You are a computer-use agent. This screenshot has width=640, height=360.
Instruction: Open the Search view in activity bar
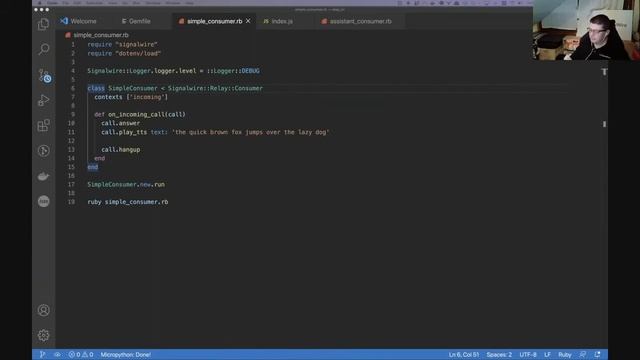(x=44, y=49)
